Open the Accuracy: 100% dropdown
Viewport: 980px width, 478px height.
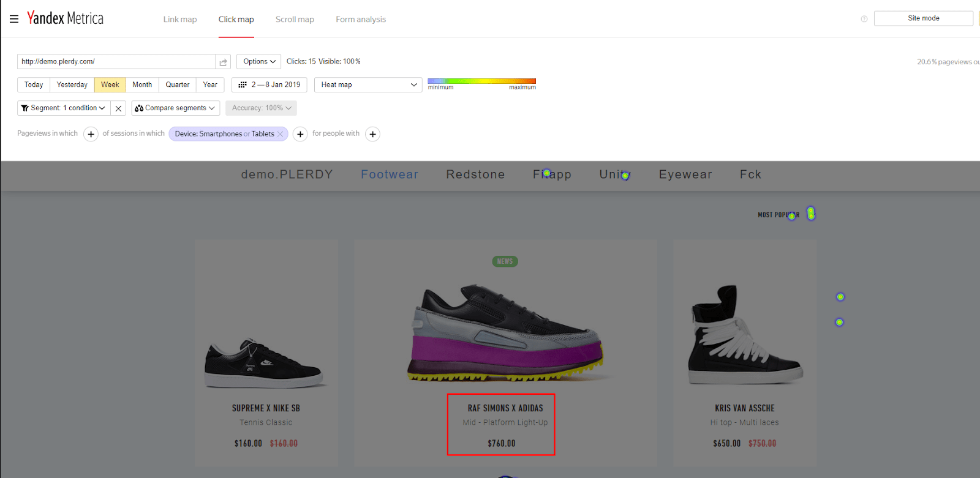click(262, 108)
